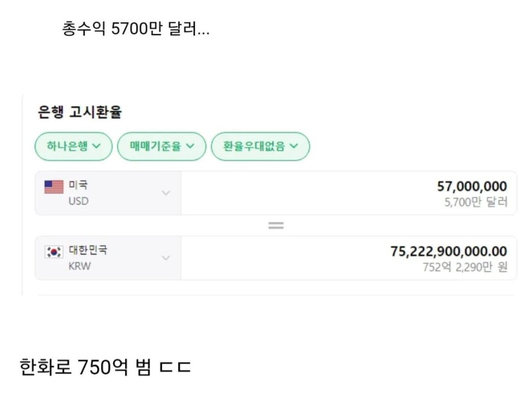Select the 대한민국 country label
Viewport: 532px width, 398px height.
pos(88,250)
